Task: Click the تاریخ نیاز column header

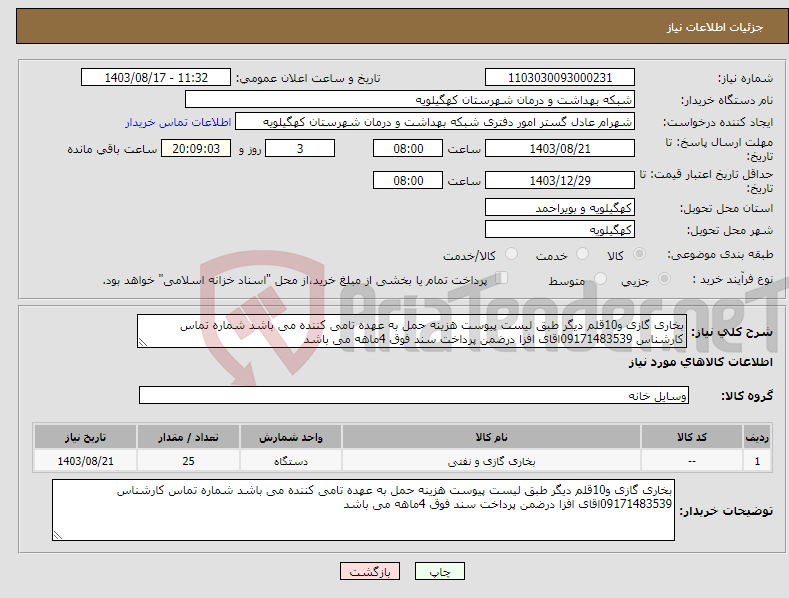Action: [x=86, y=437]
